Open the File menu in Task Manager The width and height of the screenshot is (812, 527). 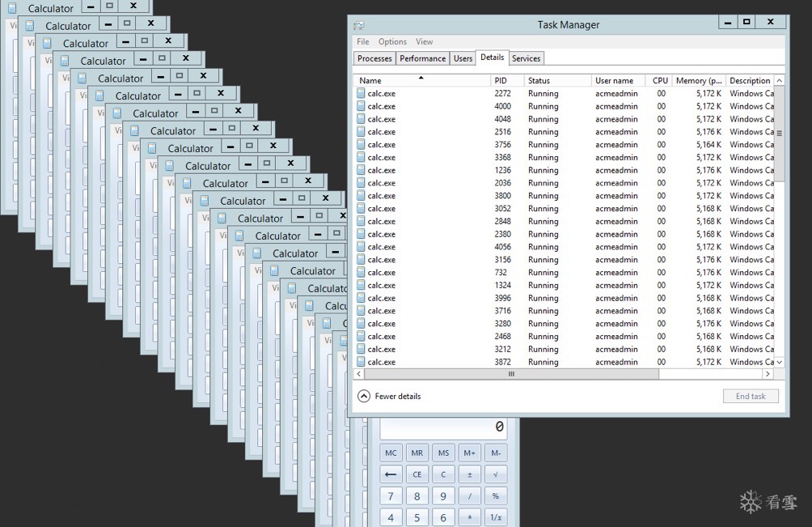(x=362, y=41)
